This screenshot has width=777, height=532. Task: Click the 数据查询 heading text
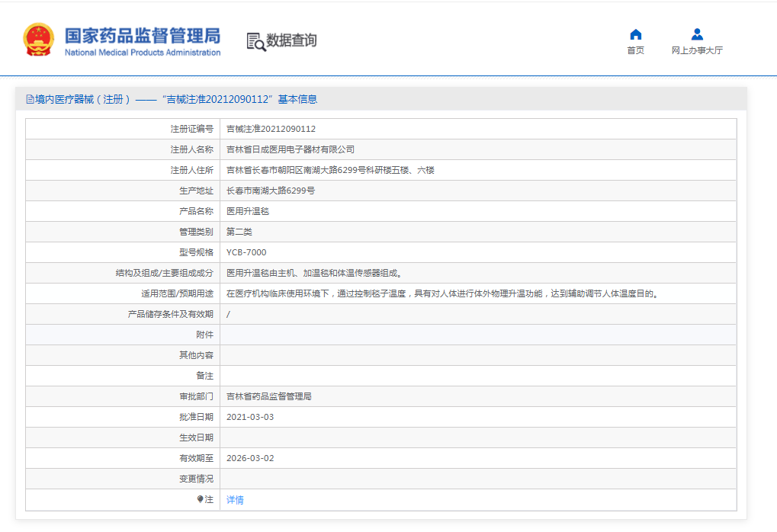[x=291, y=40]
